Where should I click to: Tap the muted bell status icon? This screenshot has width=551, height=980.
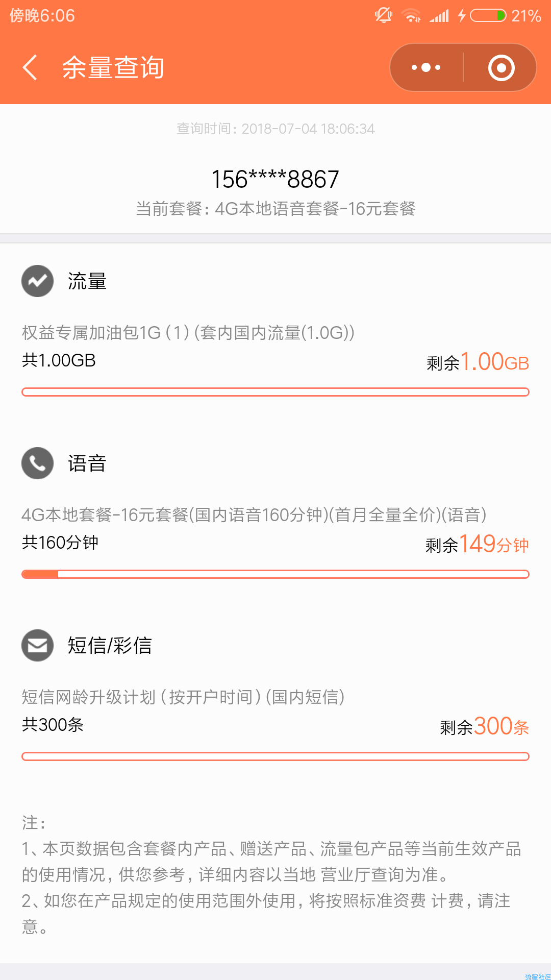[384, 15]
